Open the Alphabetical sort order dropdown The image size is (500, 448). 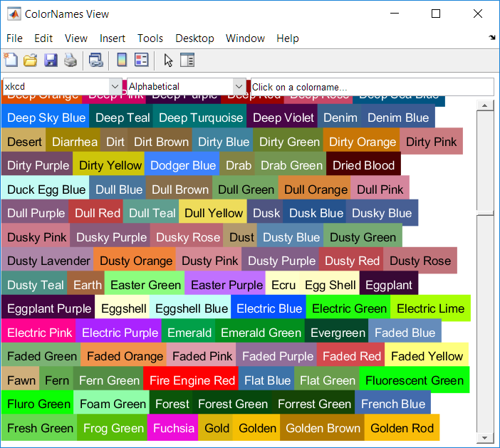pyautogui.click(x=238, y=86)
